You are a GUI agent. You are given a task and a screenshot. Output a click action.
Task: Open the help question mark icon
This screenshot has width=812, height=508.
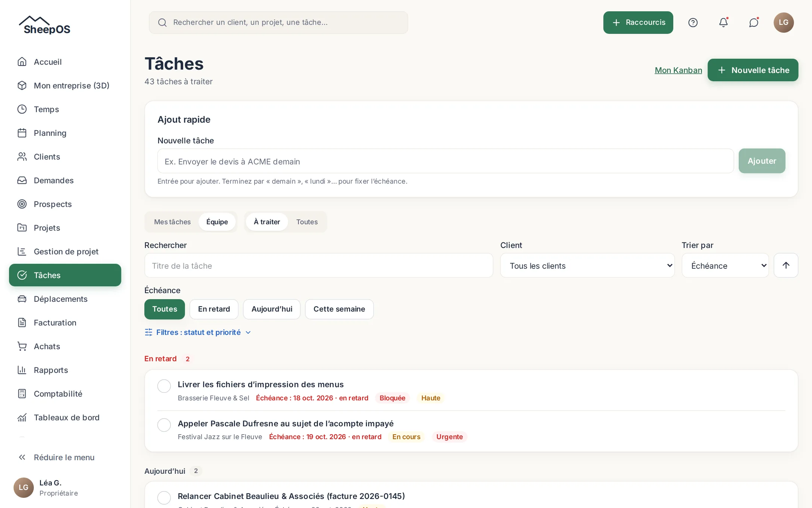(x=693, y=23)
